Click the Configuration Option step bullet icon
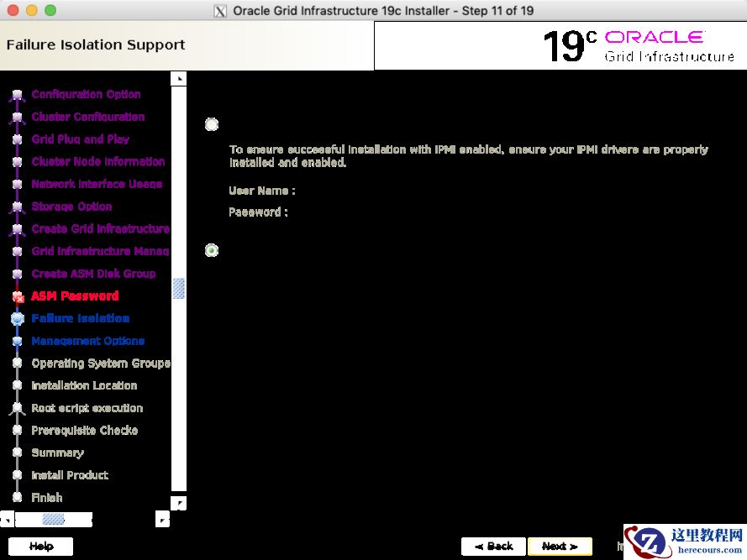Screen dimensions: 747x560 [17, 95]
